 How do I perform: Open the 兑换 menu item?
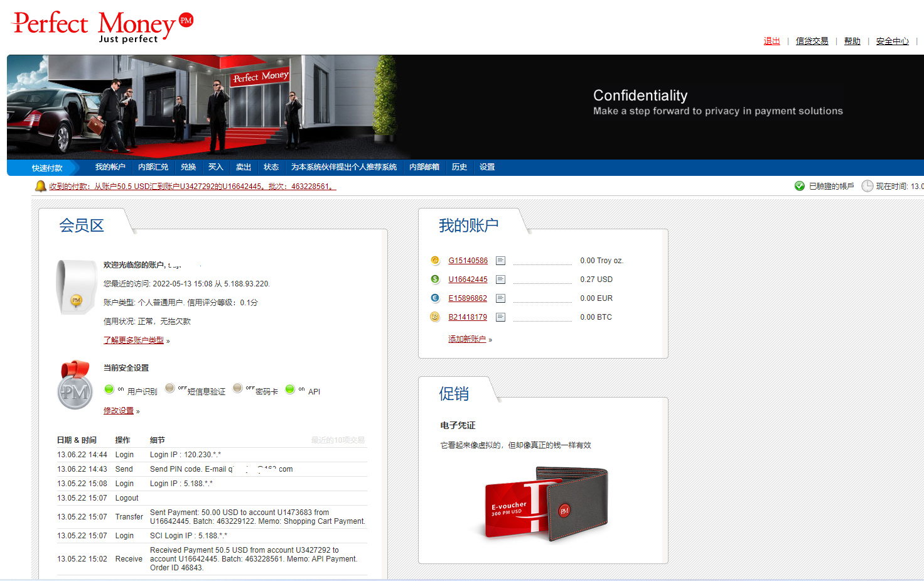(188, 167)
